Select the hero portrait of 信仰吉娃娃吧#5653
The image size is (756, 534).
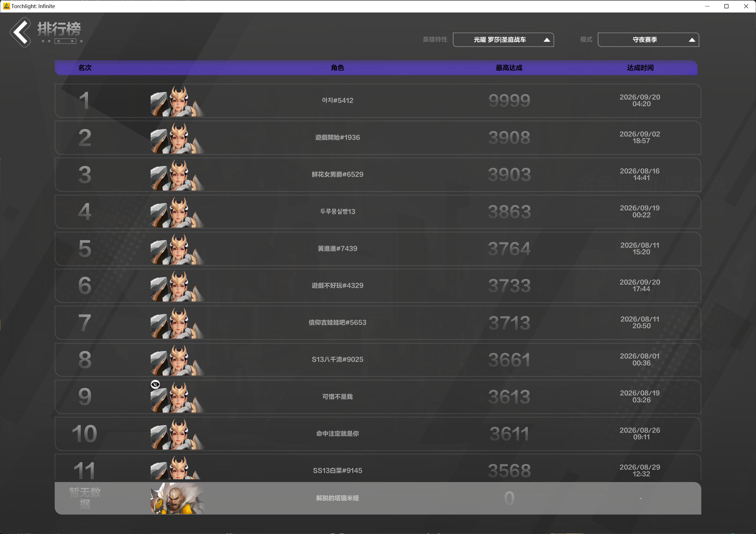(177, 323)
